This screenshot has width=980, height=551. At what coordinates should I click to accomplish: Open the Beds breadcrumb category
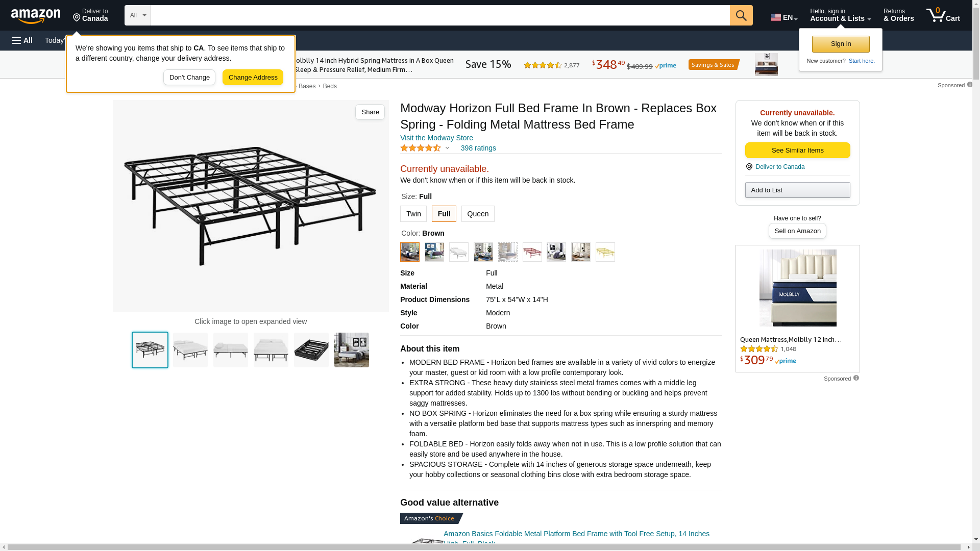(330, 86)
